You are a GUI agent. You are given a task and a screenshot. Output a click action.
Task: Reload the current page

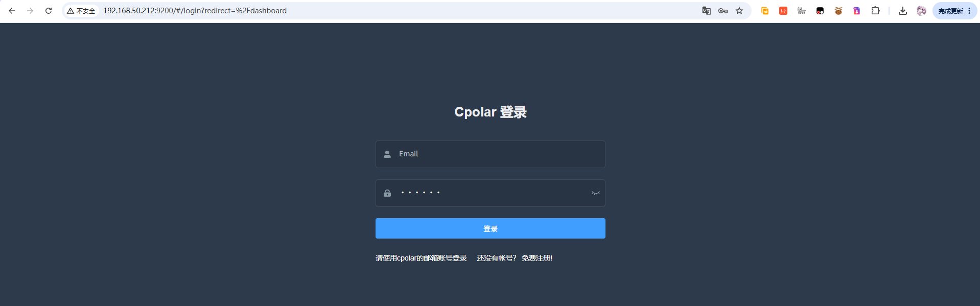coord(49,11)
